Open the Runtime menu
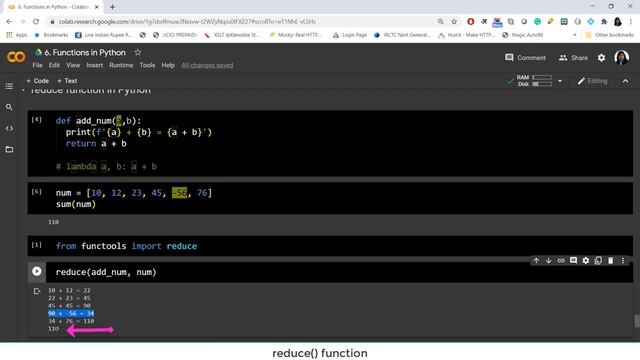 click(121, 65)
